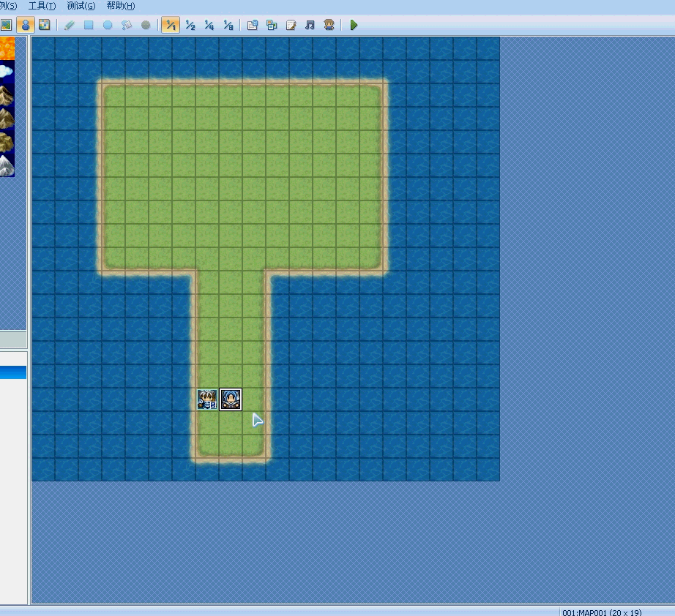Image resolution: width=675 pixels, height=616 pixels.
Task: Start Playtest with green play button
Action: (x=354, y=25)
